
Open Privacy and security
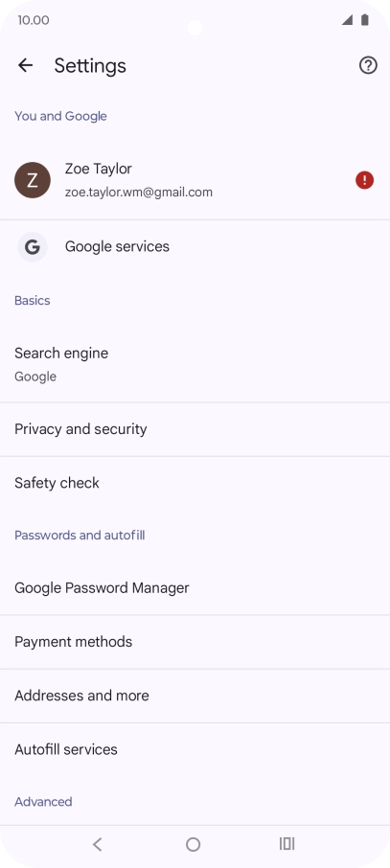pyautogui.click(x=195, y=429)
